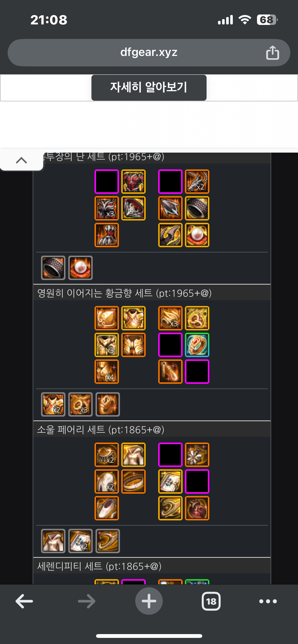Select the white pearl magic stone icon

[x=197, y=235]
